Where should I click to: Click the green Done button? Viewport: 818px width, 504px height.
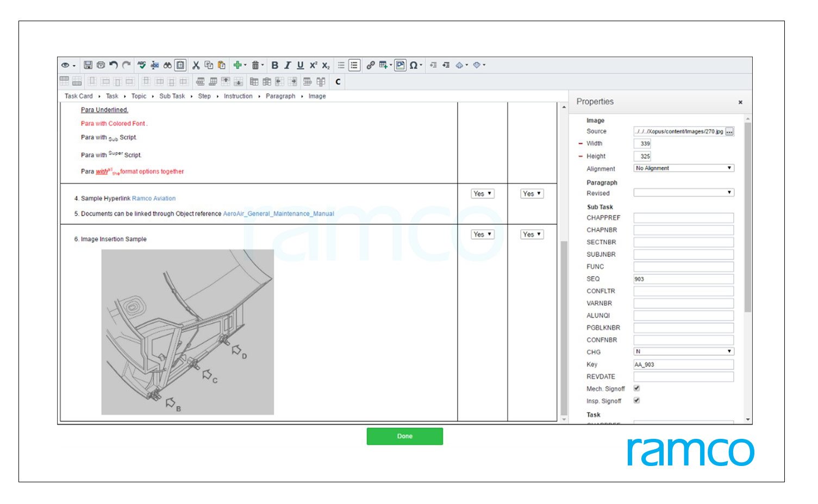point(404,436)
